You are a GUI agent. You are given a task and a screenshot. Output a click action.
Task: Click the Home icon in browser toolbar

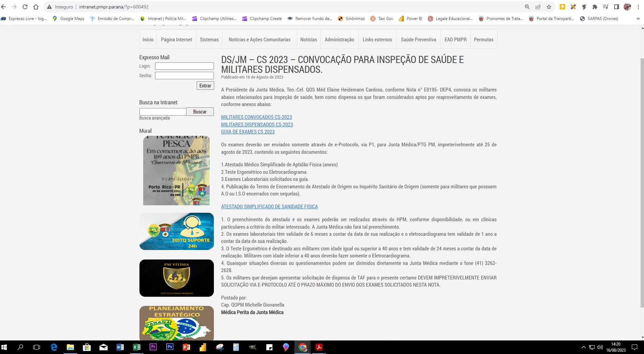(x=36, y=7)
